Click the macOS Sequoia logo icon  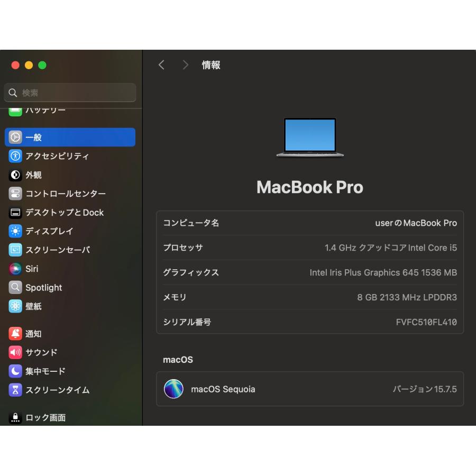(173, 389)
